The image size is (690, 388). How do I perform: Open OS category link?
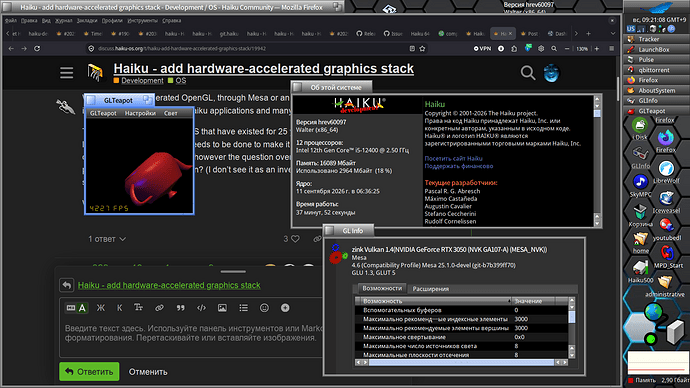181,81
